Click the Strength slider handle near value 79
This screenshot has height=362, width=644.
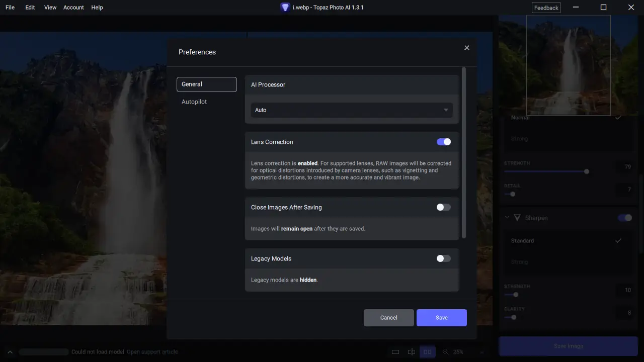coord(587,171)
